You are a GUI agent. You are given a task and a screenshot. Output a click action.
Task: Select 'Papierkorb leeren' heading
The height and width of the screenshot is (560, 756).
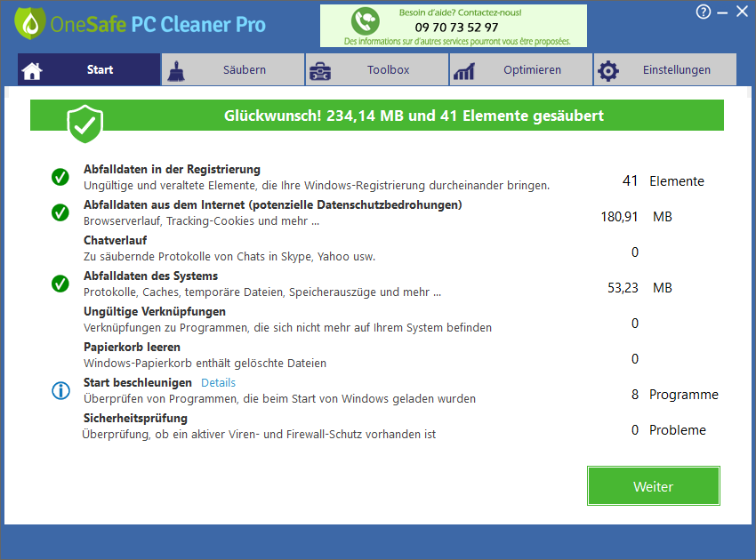(132, 347)
